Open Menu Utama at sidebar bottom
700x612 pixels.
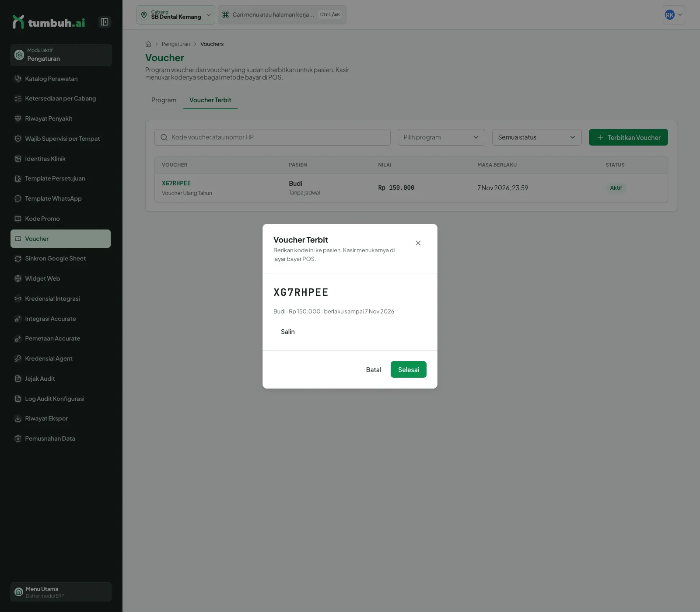(61, 592)
